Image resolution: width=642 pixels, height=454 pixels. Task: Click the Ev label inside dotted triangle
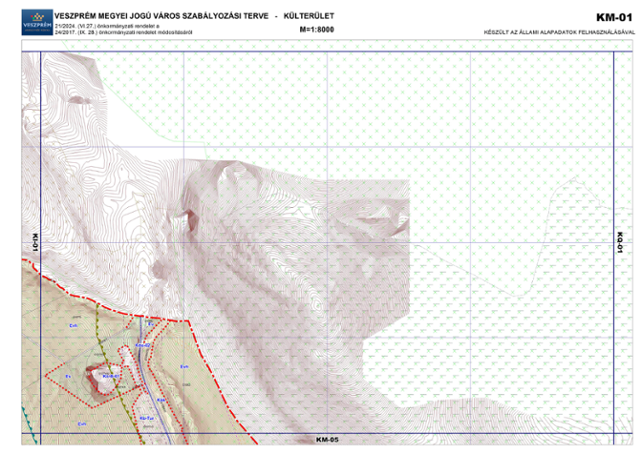[x=67, y=376]
